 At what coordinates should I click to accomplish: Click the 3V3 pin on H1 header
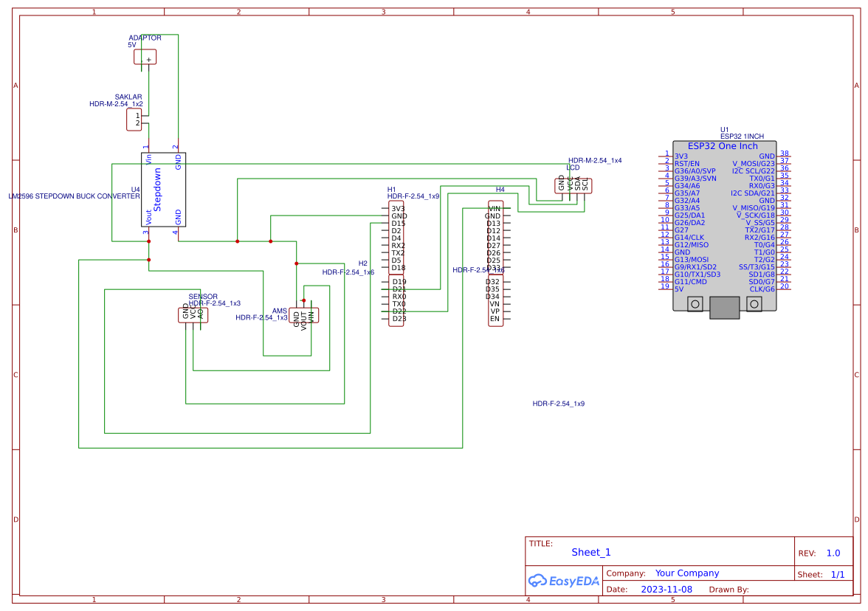[398, 209]
